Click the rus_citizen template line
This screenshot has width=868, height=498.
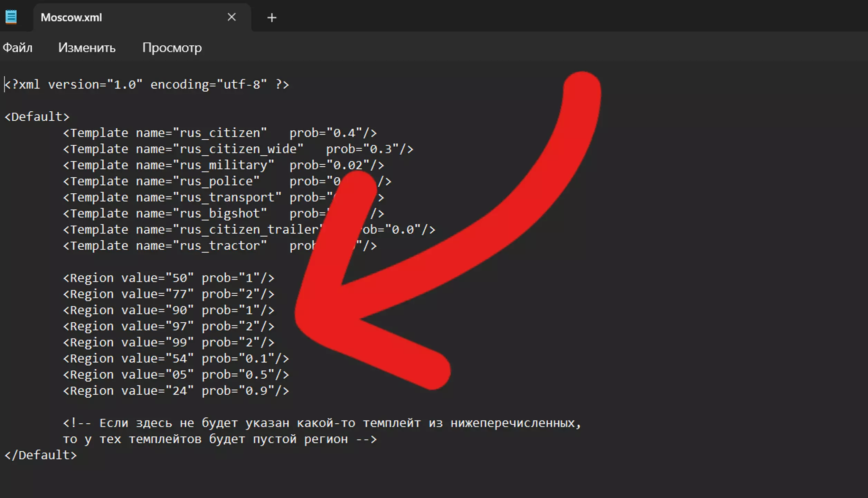[x=219, y=133]
